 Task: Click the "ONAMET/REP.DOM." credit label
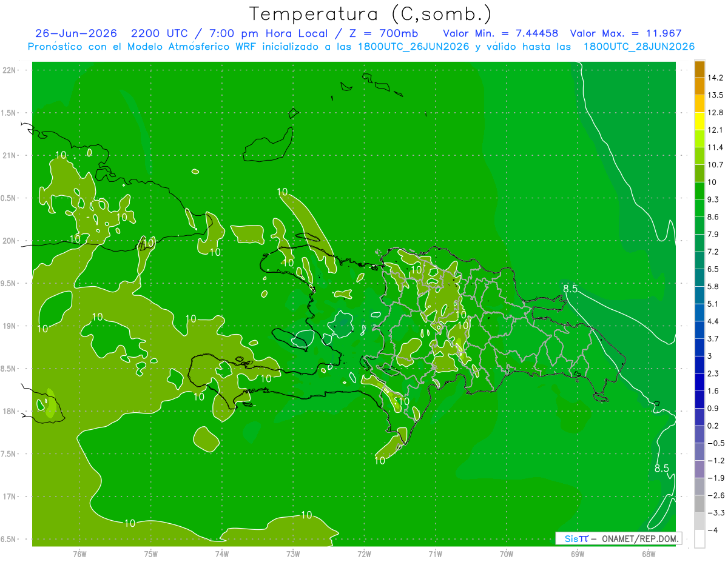tap(639, 538)
